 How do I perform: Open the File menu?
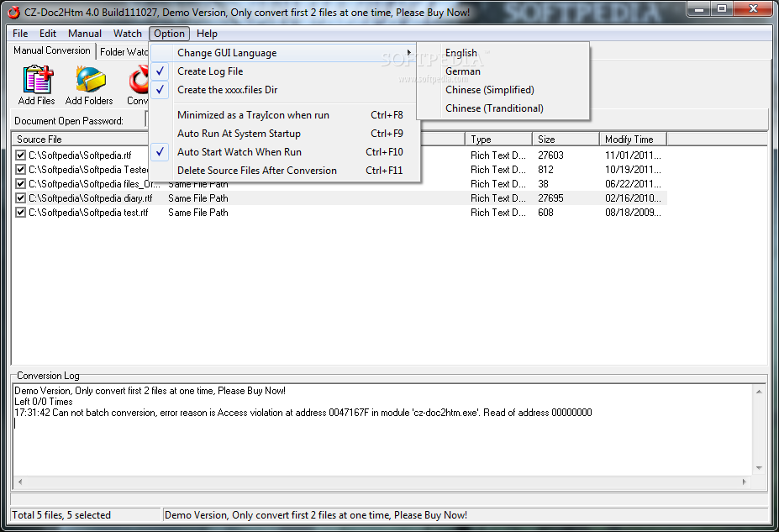coord(20,34)
